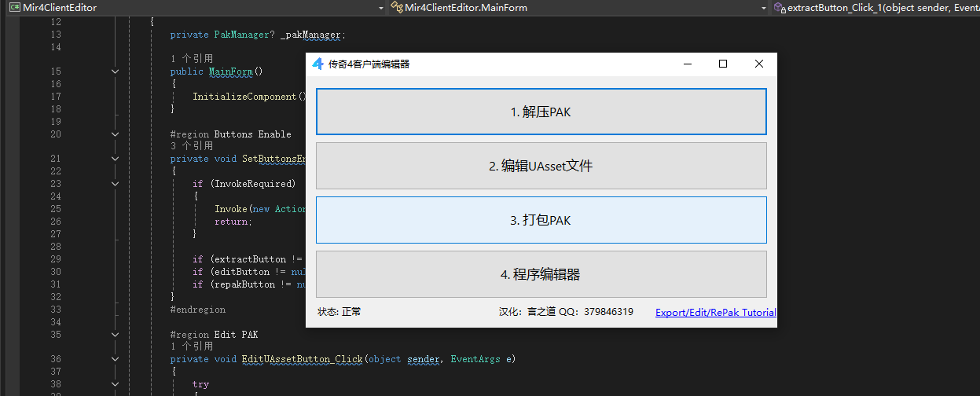Collapse the EditUAssetButton_Click method at line 36
Viewport: 980px width, 396px height.
tap(116, 359)
